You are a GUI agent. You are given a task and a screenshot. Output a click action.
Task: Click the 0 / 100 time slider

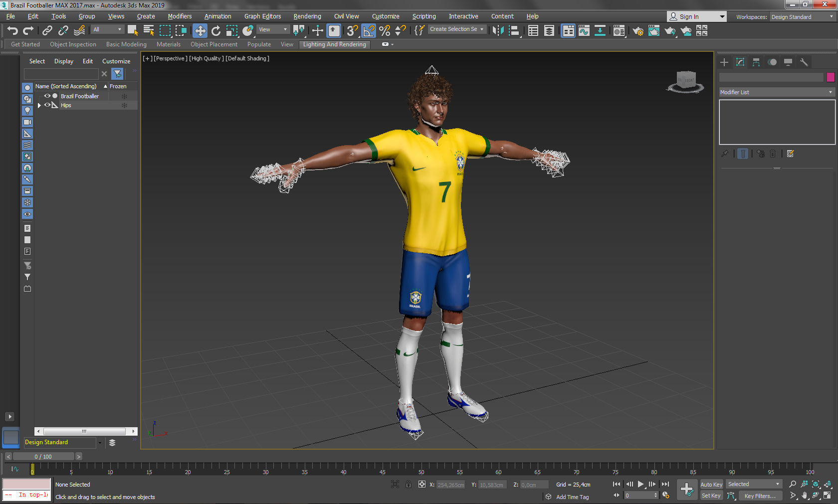coord(43,456)
